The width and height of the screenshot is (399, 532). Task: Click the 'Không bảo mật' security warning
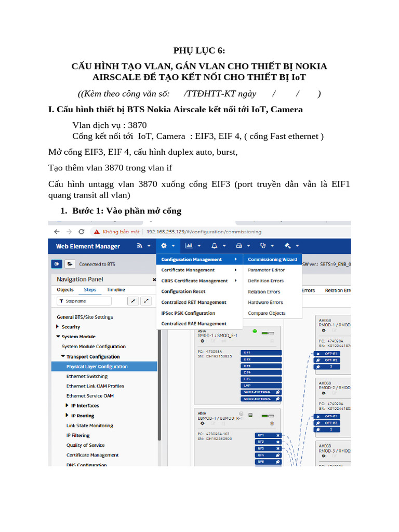(x=117, y=232)
